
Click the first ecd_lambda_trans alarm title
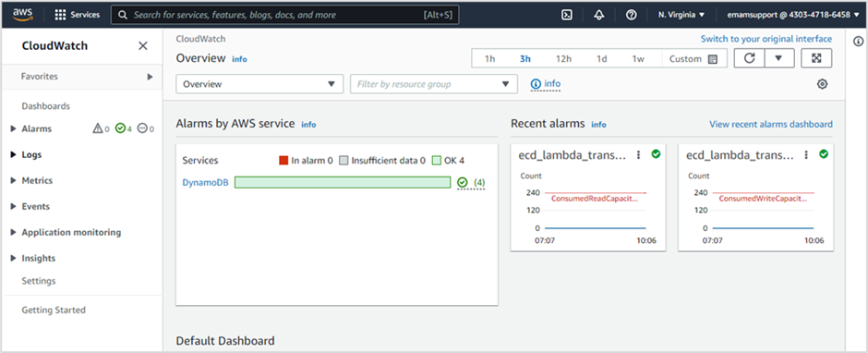click(x=573, y=156)
